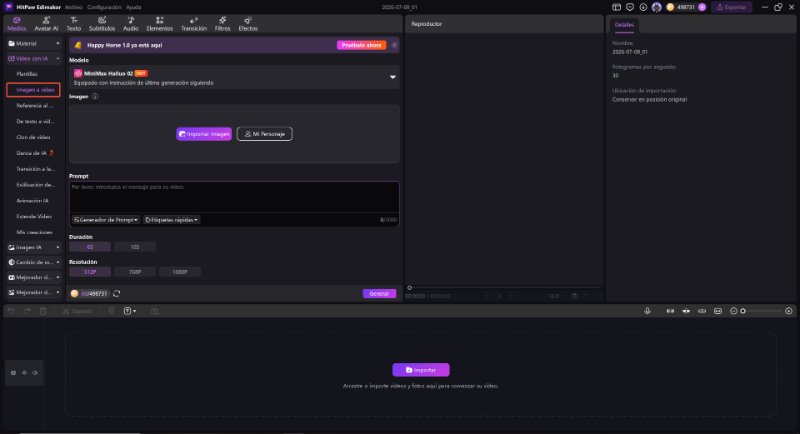This screenshot has width=800, height=434.
Task: Open the Filtros tool icon
Action: [x=222, y=23]
